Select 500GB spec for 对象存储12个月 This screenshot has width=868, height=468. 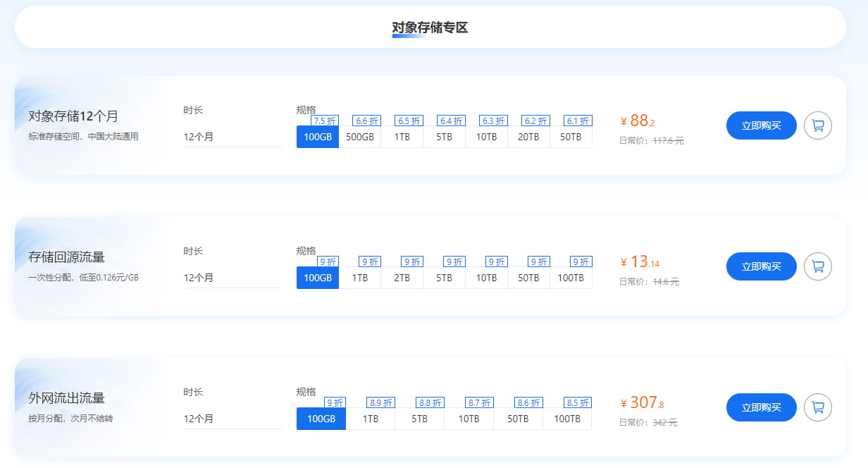point(360,137)
